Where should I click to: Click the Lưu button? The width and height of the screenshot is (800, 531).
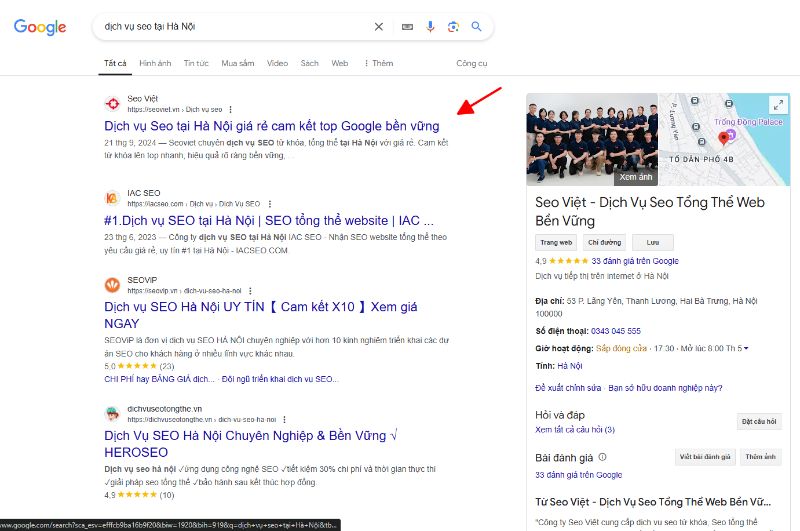click(653, 242)
